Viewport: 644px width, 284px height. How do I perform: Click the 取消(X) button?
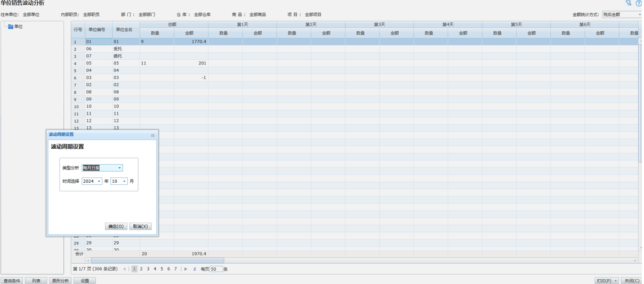coord(140,226)
